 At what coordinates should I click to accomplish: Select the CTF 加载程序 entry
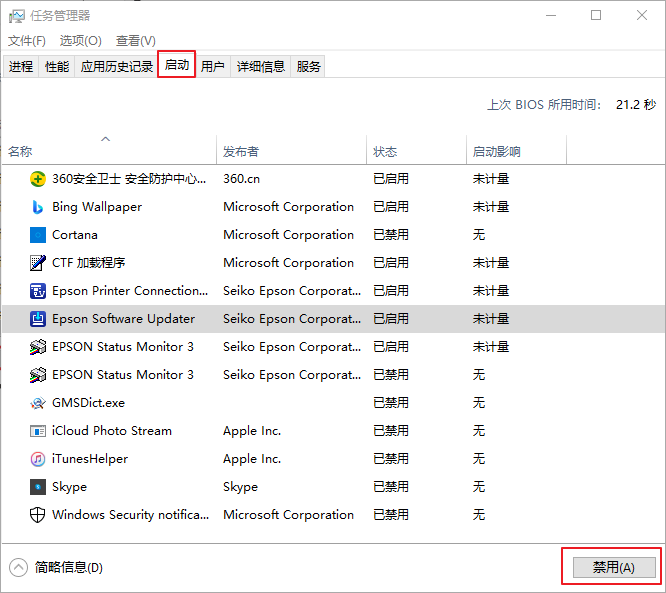pyautogui.click(x=88, y=263)
